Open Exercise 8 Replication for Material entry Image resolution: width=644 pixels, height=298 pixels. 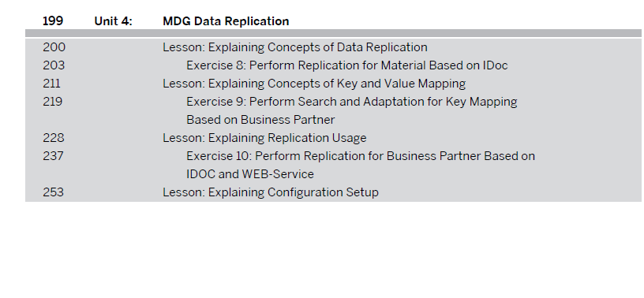(x=347, y=65)
